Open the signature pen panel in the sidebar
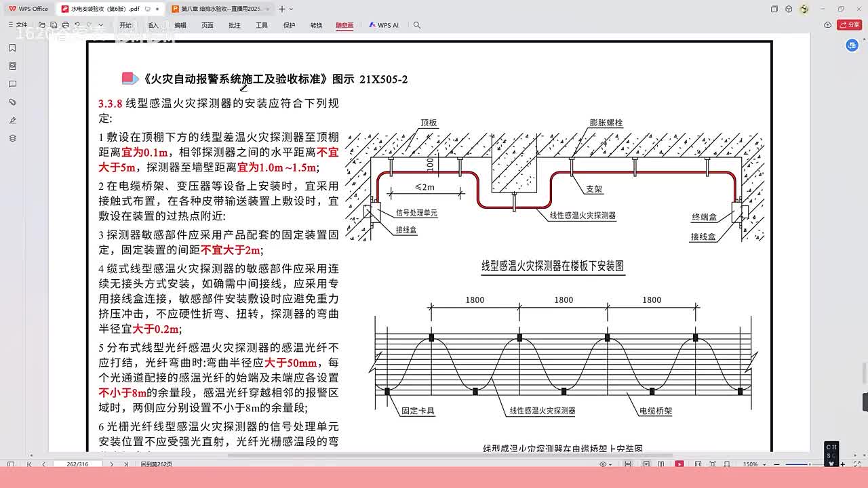The height and width of the screenshot is (488, 868). click(12, 120)
